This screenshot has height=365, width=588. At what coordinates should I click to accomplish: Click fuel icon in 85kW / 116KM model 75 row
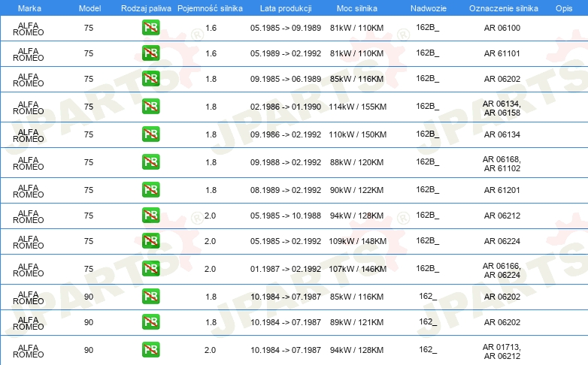point(150,78)
